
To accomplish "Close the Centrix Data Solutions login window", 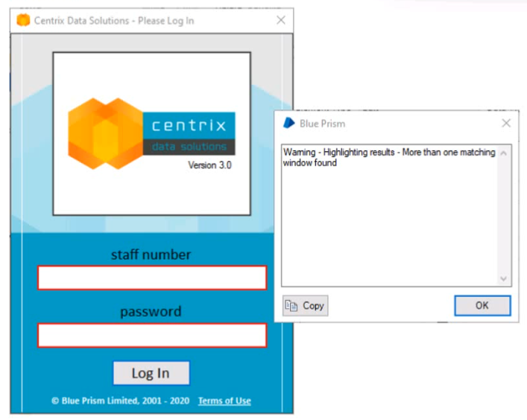I will (281, 20).
